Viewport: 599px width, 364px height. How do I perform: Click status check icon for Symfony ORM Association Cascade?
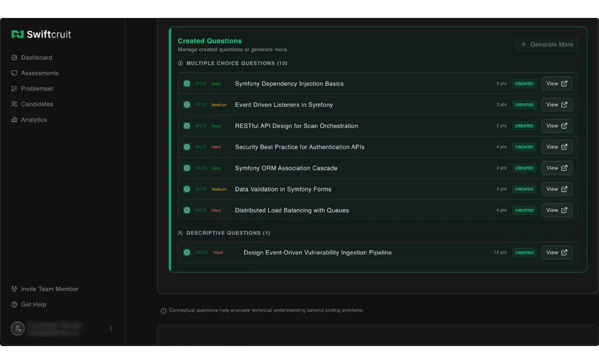coord(187,168)
